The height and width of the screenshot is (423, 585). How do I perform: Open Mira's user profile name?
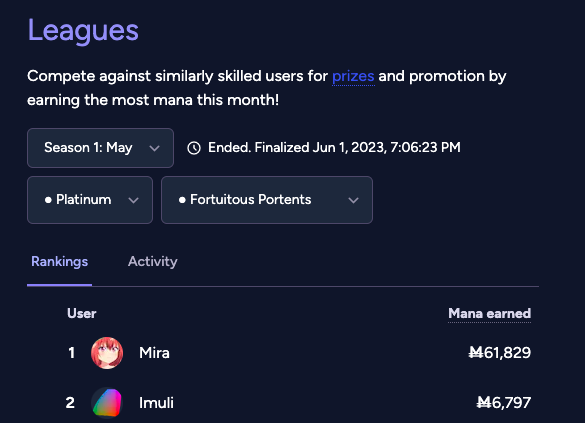pos(154,353)
